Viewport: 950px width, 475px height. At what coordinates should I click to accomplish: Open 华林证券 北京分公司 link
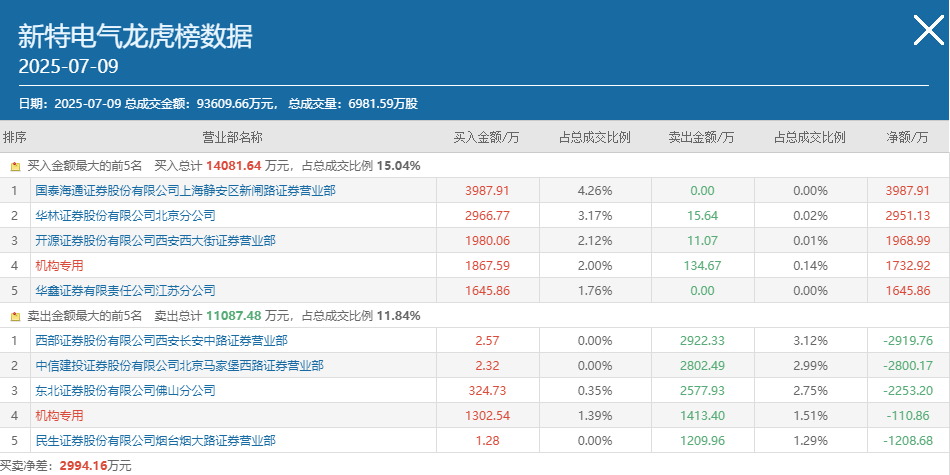125,216
